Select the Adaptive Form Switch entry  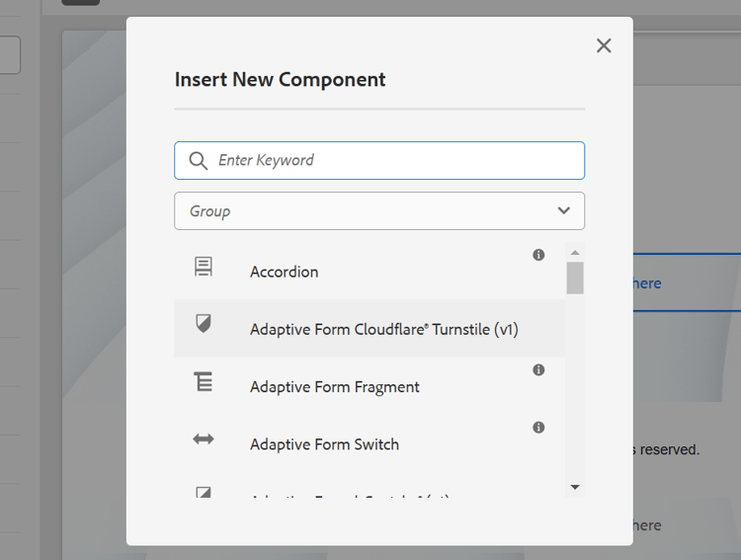pos(325,444)
